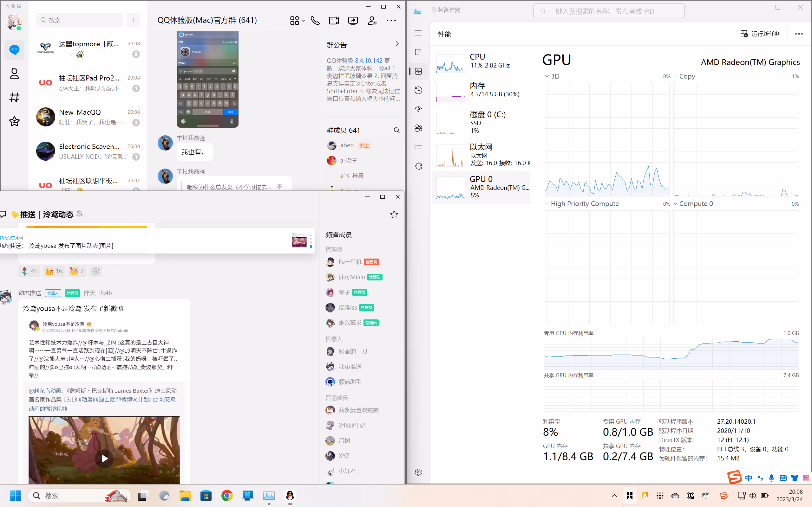Screen dimensions: 812x507
Task: Select the 内存 memory performance item
Action: [x=481, y=91]
